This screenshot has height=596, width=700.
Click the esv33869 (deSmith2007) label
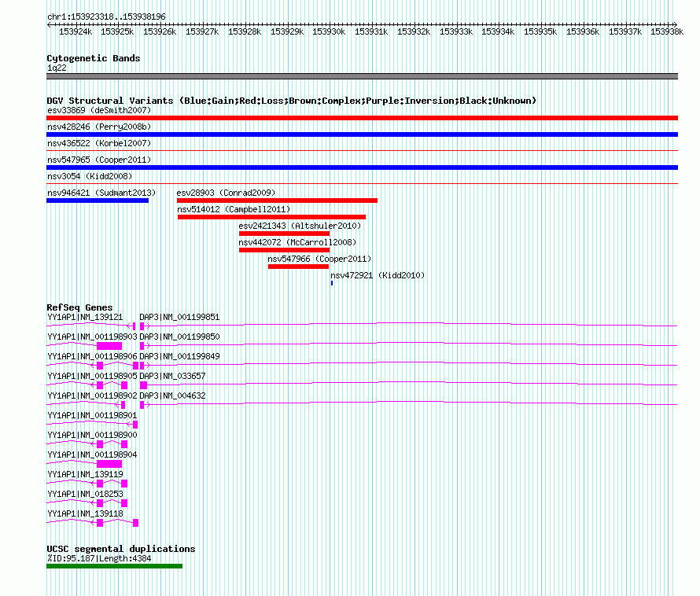coord(99,110)
